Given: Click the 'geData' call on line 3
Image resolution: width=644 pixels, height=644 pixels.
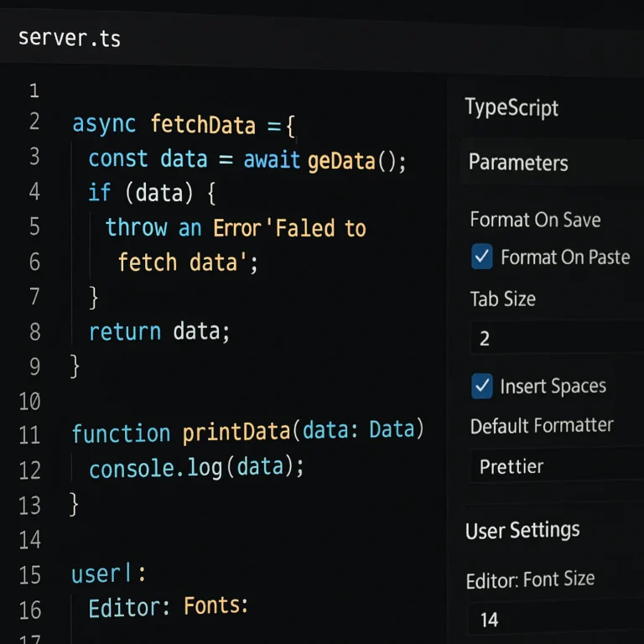Looking at the screenshot, I should pos(341,161).
